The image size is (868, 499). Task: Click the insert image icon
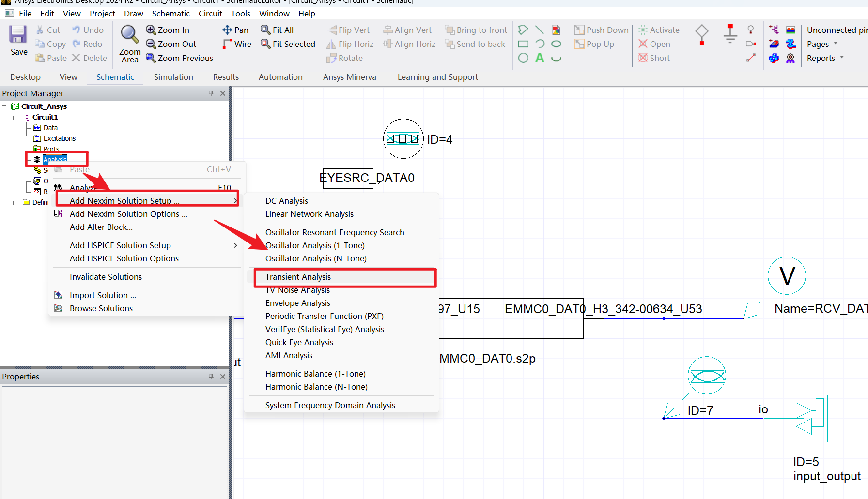556,30
